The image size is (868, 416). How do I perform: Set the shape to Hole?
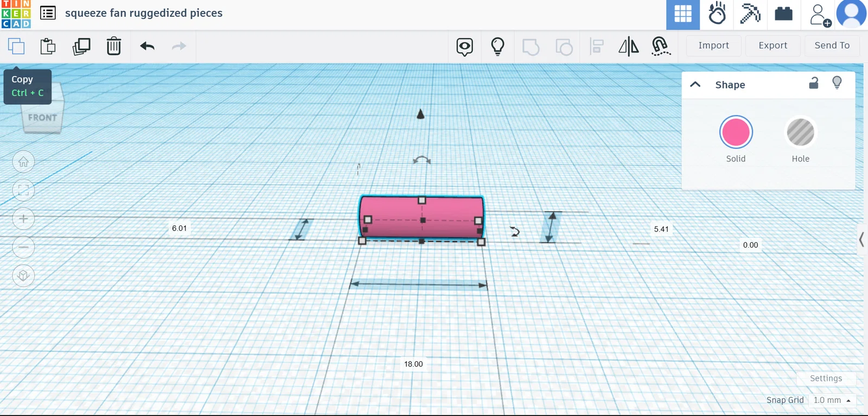pos(800,132)
